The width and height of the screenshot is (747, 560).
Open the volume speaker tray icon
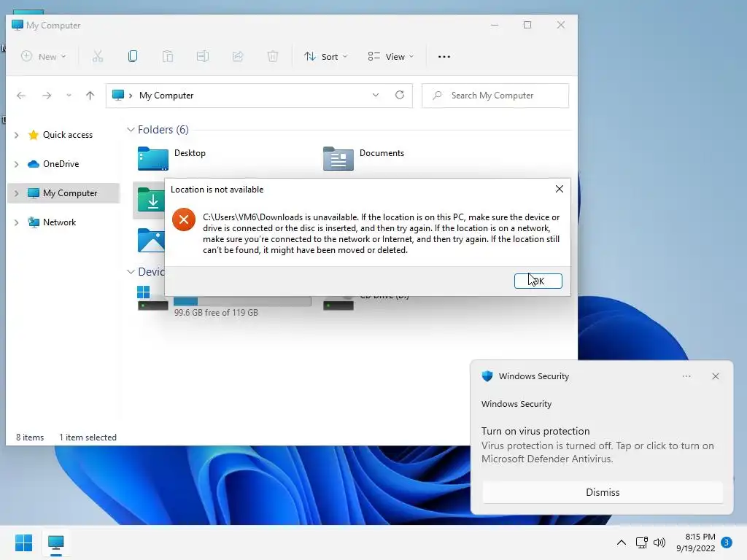[x=659, y=542]
